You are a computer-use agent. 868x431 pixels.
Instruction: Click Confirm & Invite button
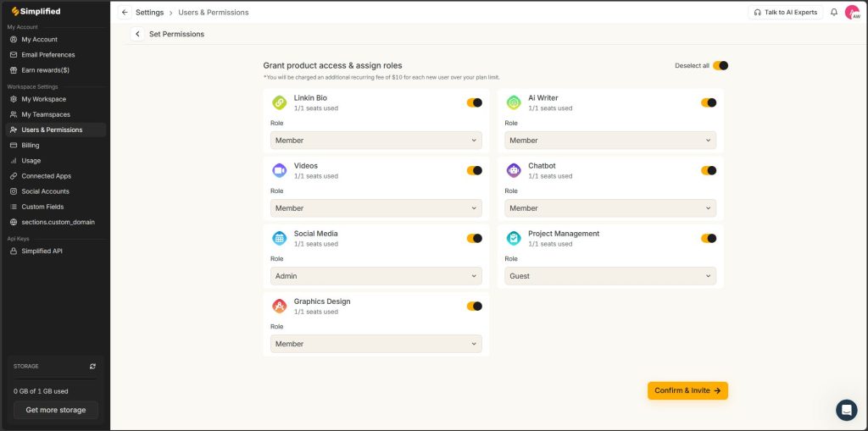click(687, 390)
